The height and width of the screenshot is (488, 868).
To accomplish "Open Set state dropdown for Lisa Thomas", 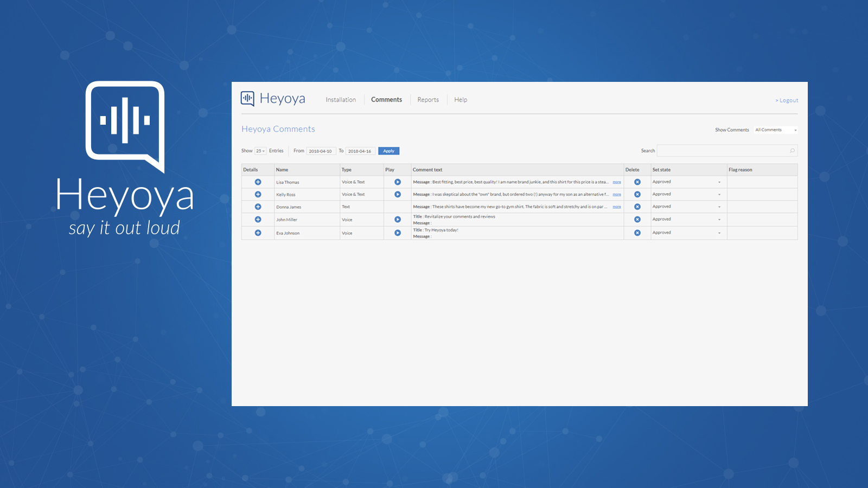I will 688,182.
